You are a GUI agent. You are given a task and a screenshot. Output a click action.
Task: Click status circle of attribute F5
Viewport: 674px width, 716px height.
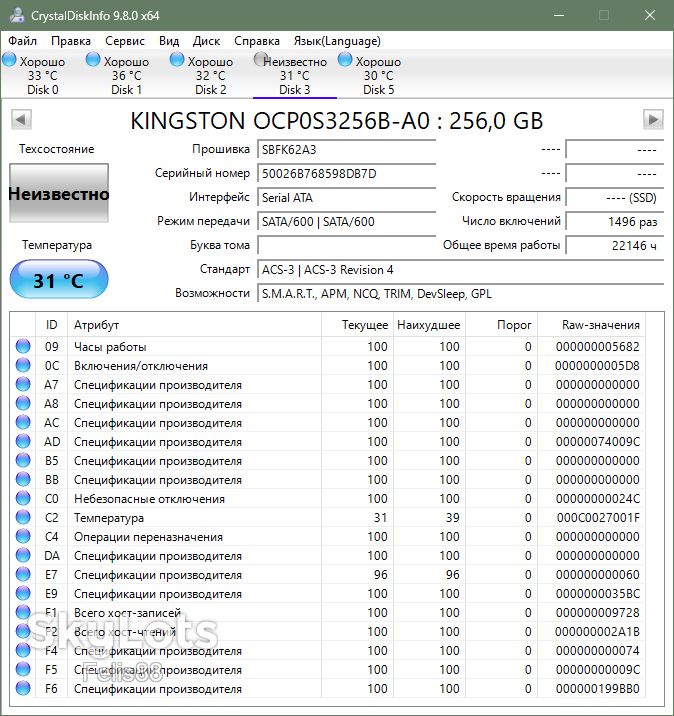pyautogui.click(x=23, y=669)
